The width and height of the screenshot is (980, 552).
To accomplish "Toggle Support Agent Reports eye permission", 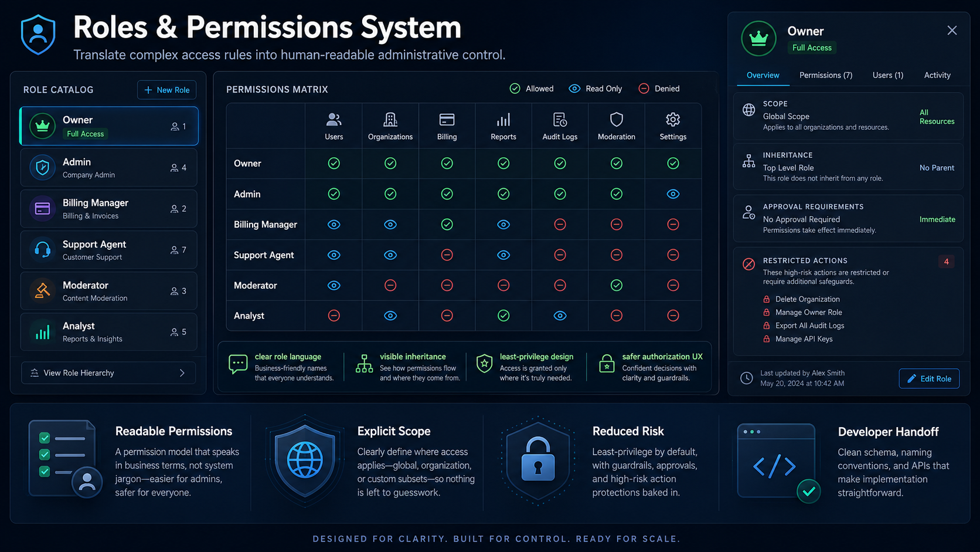I will [503, 255].
